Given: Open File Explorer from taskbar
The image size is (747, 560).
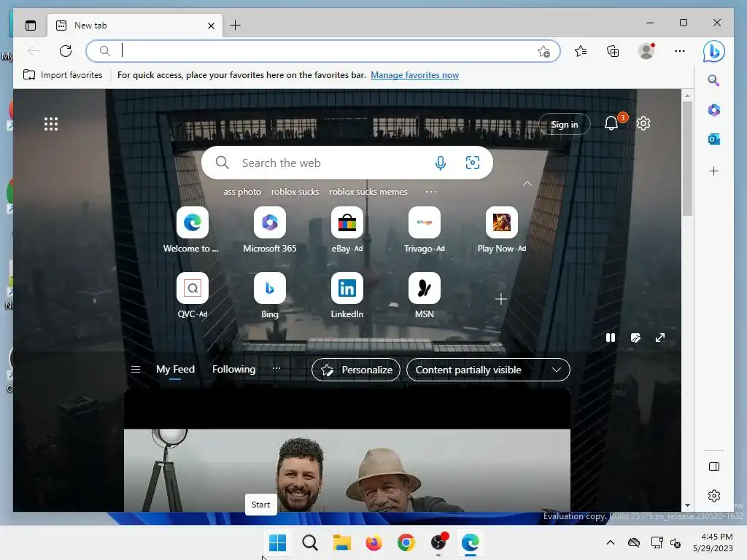Looking at the screenshot, I should point(341,542).
